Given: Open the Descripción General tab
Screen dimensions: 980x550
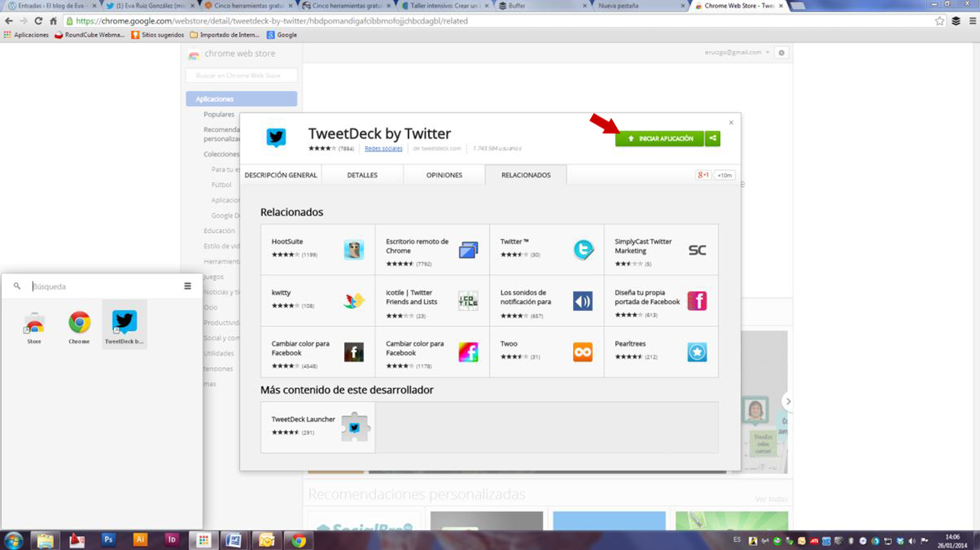Looking at the screenshot, I should pos(281,175).
